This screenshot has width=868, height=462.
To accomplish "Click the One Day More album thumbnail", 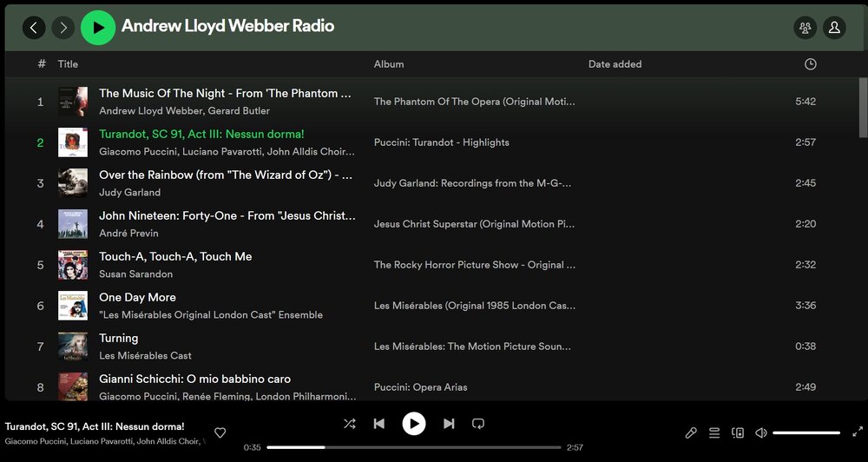I will [73, 306].
